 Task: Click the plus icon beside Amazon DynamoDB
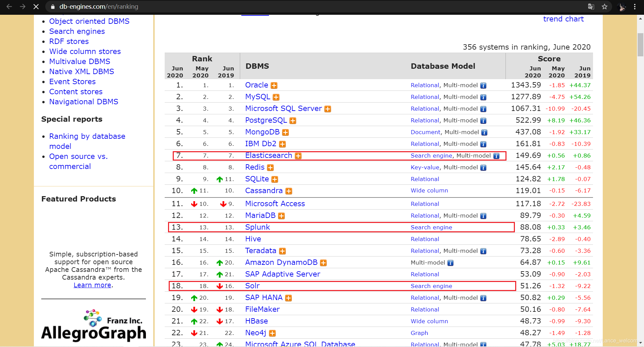tap(323, 263)
